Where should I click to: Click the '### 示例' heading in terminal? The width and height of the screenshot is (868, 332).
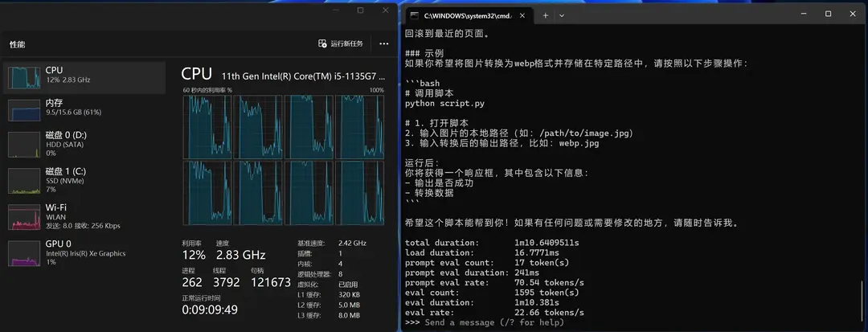(424, 54)
